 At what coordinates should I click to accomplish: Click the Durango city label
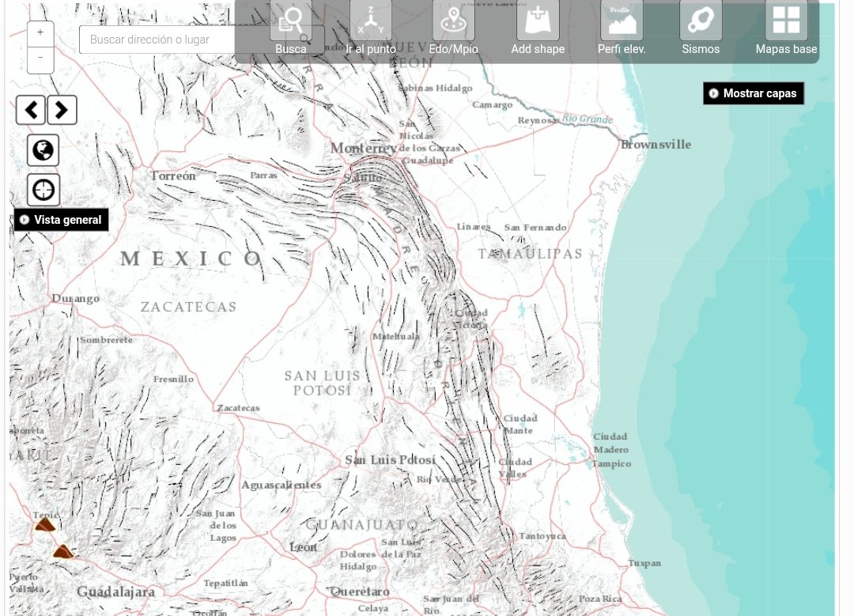point(76,298)
